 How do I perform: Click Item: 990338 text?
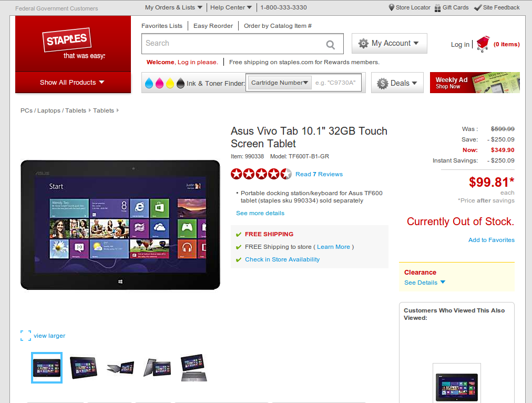click(x=248, y=156)
